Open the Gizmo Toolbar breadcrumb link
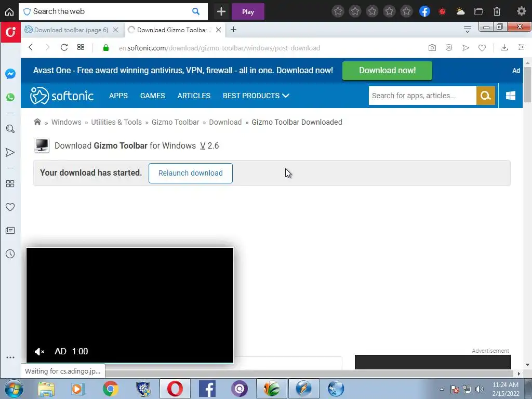This screenshot has height=399, width=532. [176, 122]
